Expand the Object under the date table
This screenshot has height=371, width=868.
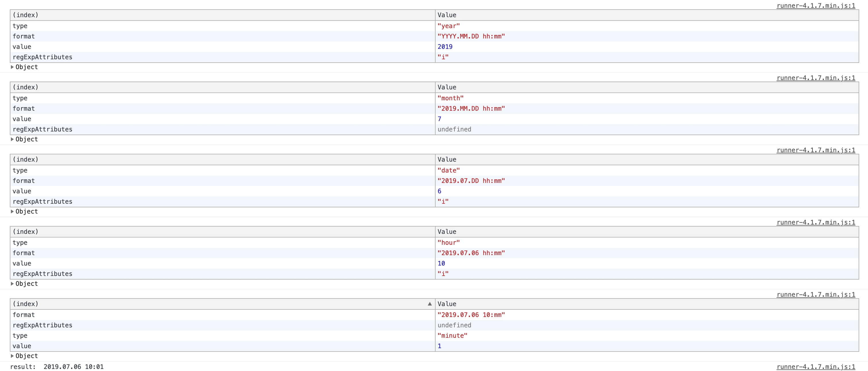(x=12, y=211)
